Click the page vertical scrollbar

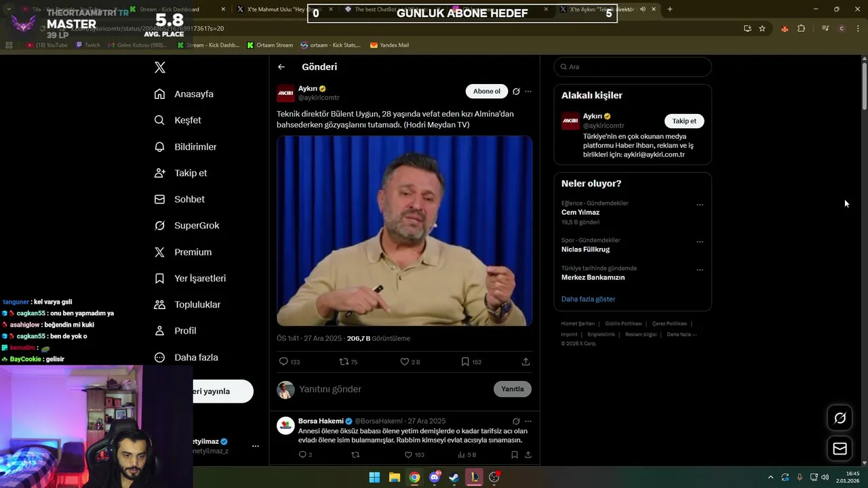[865, 85]
